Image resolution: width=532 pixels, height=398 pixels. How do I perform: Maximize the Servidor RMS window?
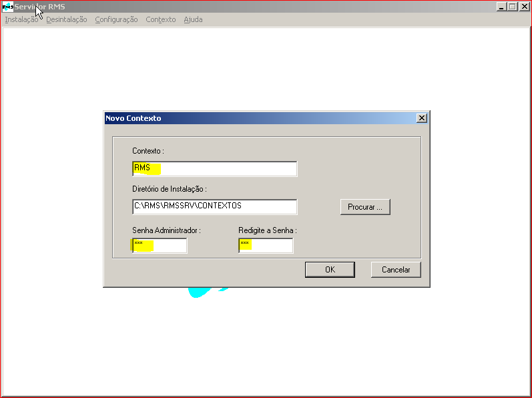click(513, 7)
